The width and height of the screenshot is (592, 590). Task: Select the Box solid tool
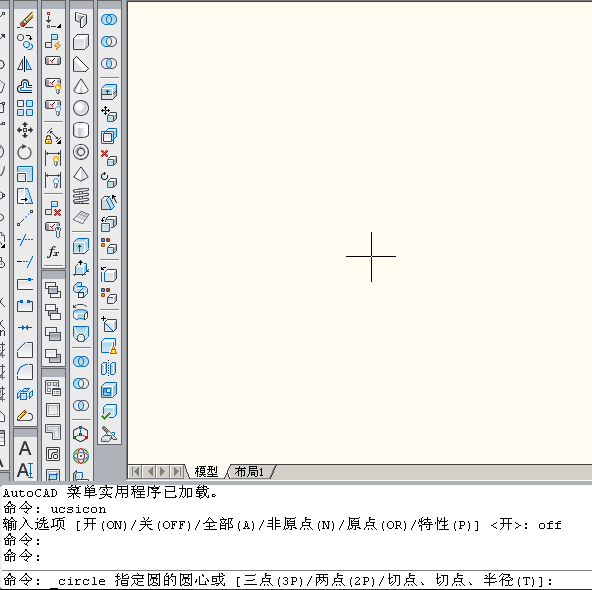[81, 42]
